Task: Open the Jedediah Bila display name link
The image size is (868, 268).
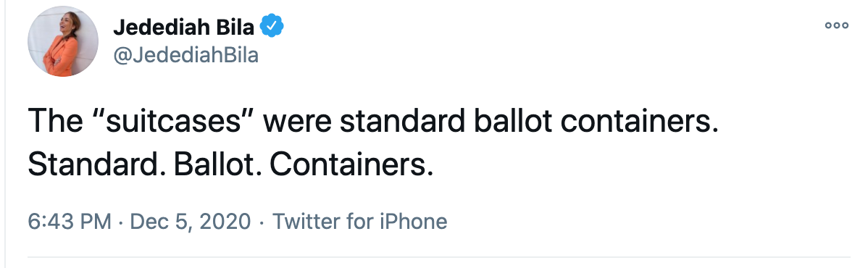Action: click(184, 27)
